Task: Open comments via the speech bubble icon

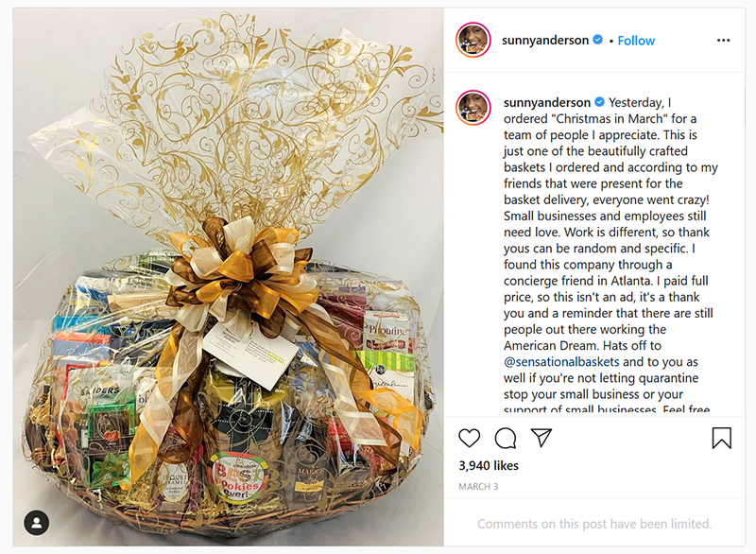Action: (506, 438)
